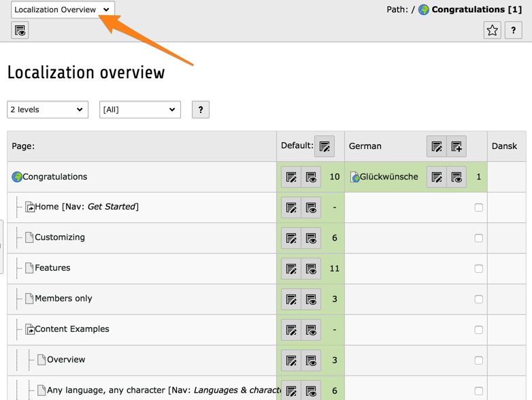Edit the Content Examples page properties
The height and width of the screenshot is (400, 532).
click(x=291, y=329)
